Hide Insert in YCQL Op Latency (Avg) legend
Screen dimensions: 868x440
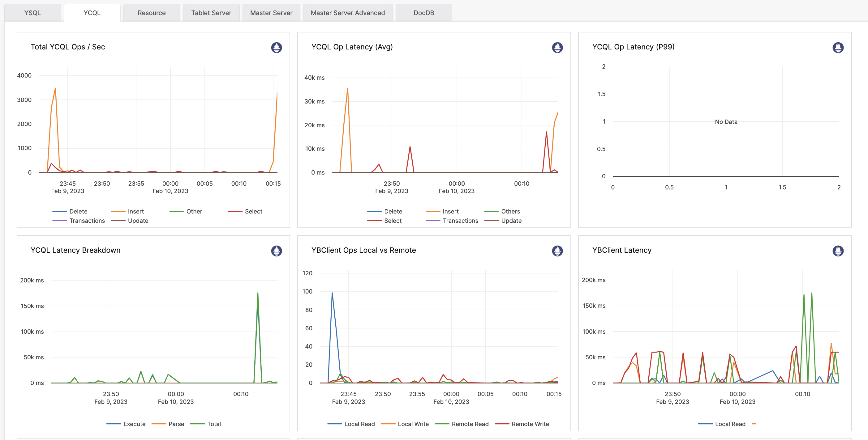442,211
